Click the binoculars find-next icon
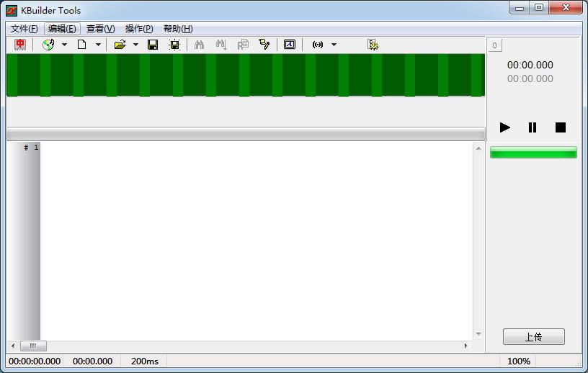This screenshot has width=588, height=373. click(x=221, y=45)
